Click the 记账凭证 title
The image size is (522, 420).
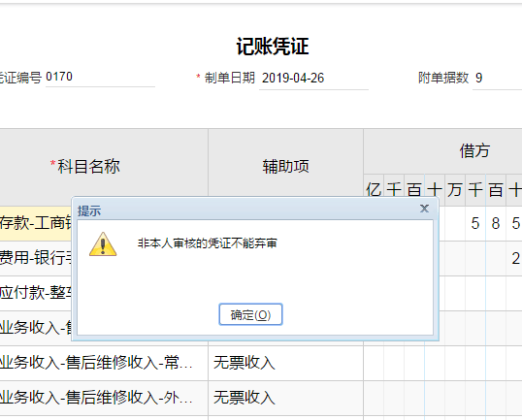tap(273, 47)
